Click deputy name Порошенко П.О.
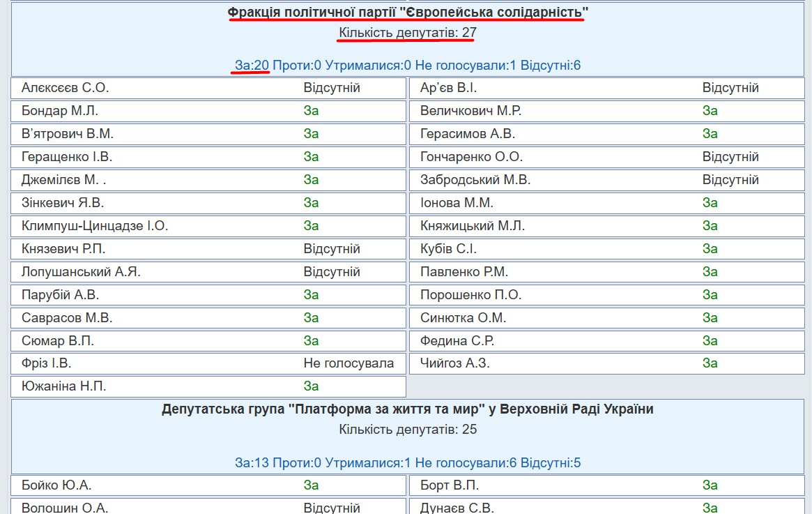This screenshot has height=514, width=812. point(470,295)
